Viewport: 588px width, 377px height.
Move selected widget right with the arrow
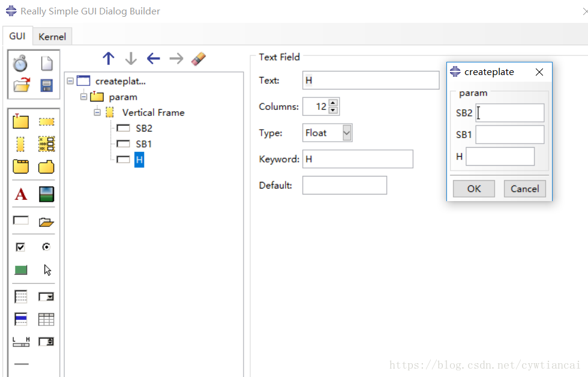coord(176,58)
